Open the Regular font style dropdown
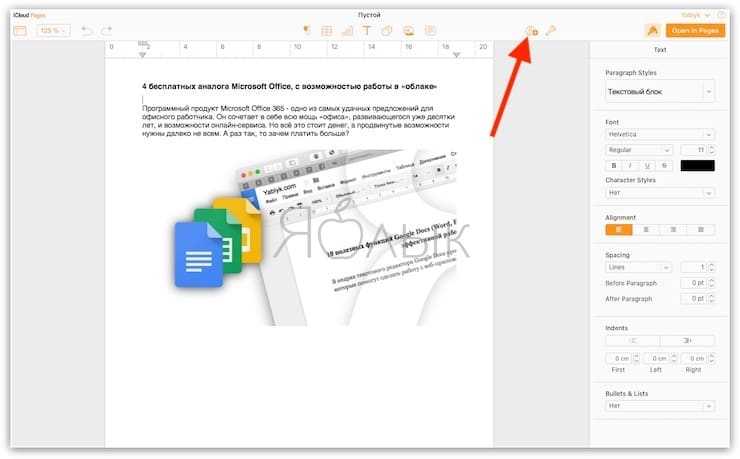 click(x=639, y=150)
